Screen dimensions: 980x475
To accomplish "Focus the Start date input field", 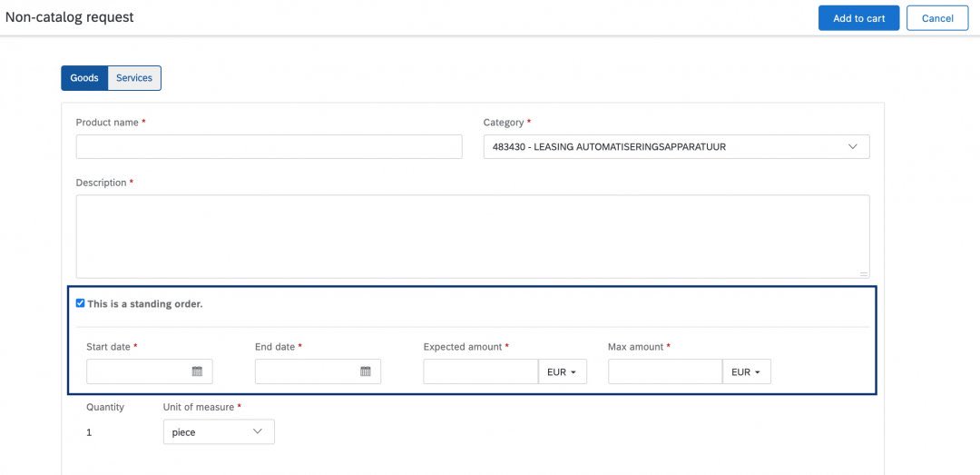I will pyautogui.click(x=150, y=371).
